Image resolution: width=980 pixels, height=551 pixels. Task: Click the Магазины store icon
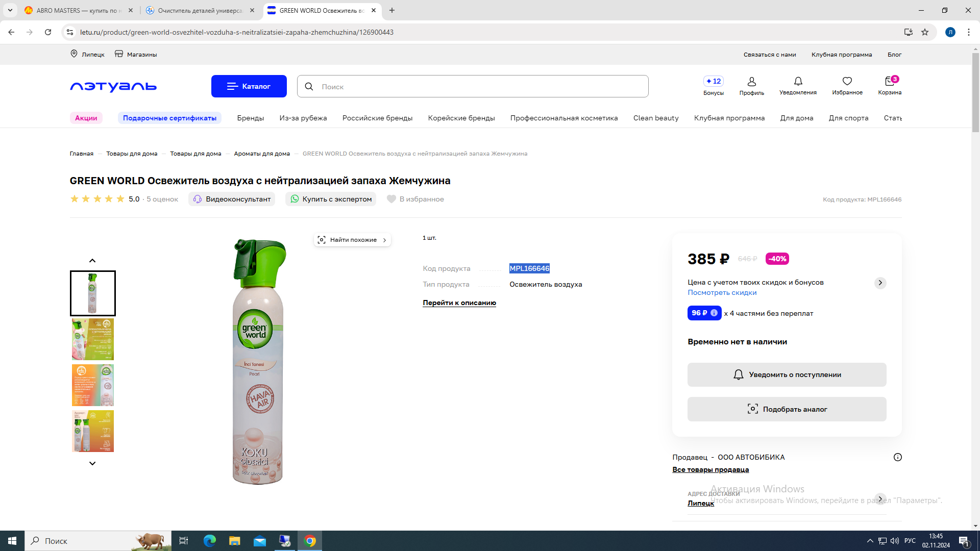click(119, 54)
